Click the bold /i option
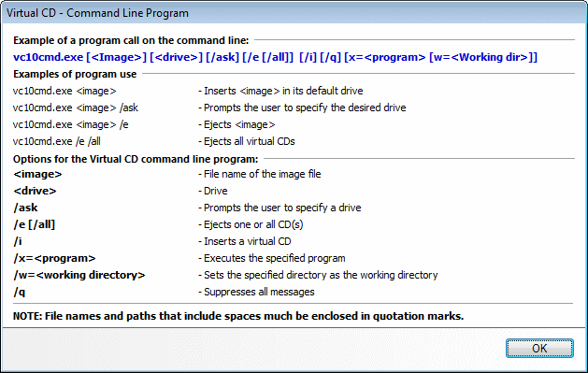This screenshot has width=588, height=373. pos(18,241)
